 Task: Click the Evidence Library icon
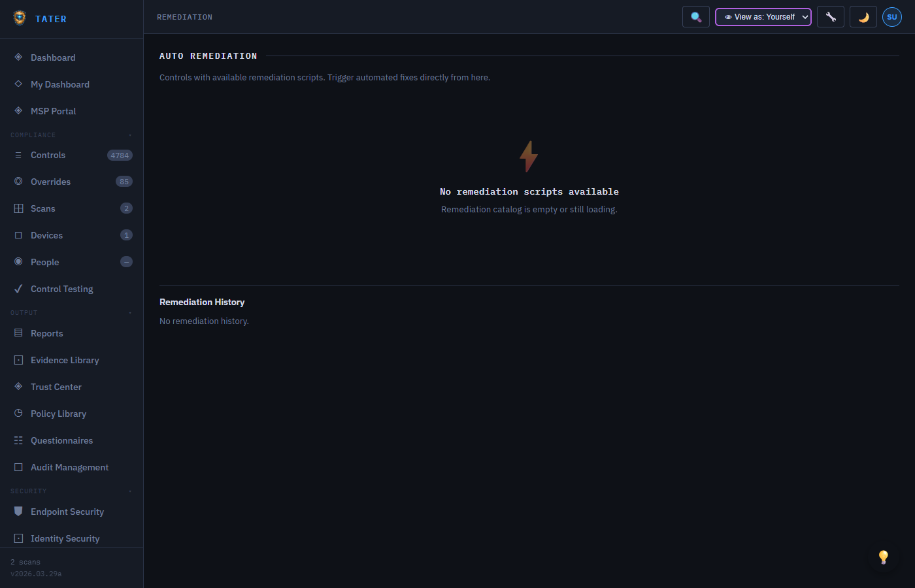(18, 360)
